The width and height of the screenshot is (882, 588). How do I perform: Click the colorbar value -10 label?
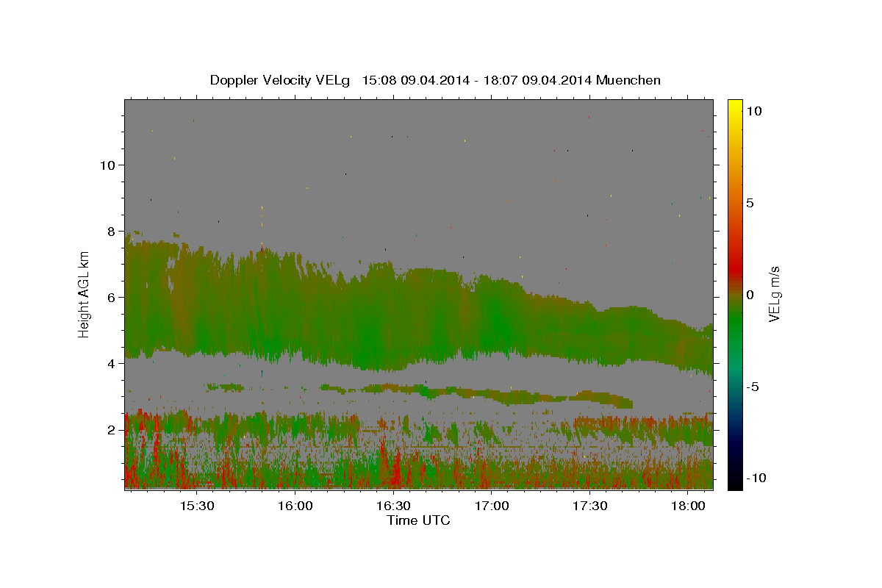756,478
